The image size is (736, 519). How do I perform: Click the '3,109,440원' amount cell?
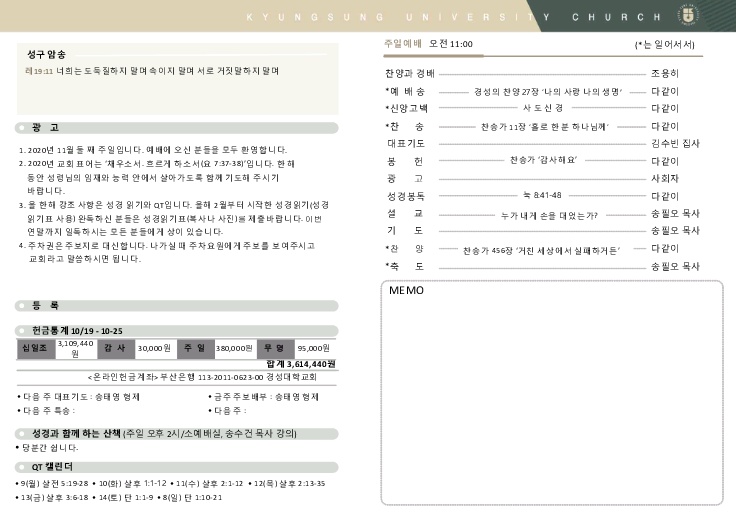coord(76,349)
